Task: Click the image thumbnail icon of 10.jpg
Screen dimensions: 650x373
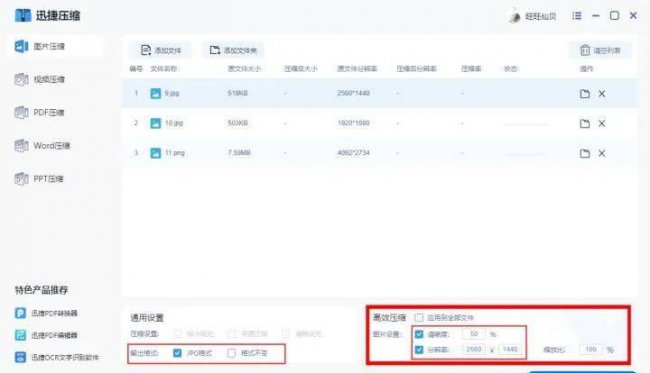Action: (155, 123)
